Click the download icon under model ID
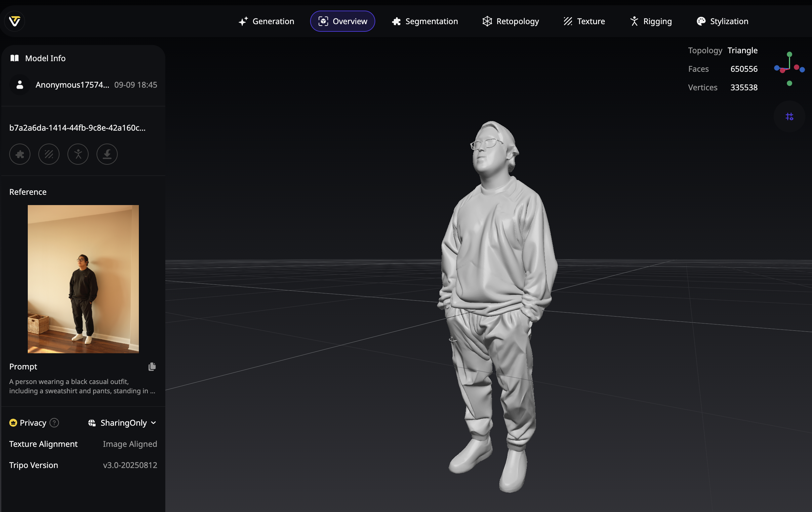The height and width of the screenshot is (512, 812). [x=107, y=154]
